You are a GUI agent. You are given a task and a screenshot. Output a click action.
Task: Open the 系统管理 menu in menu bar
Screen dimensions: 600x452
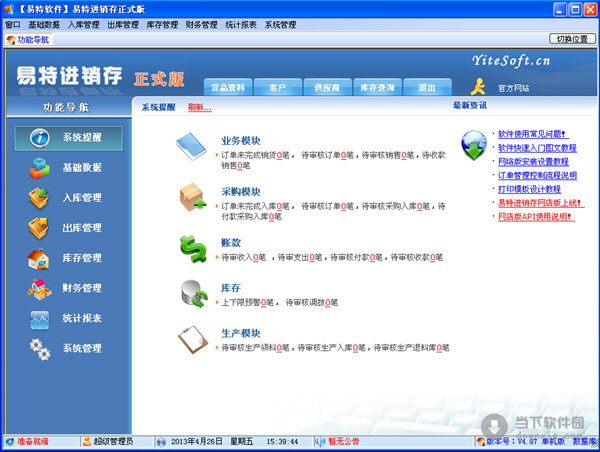coord(280,25)
